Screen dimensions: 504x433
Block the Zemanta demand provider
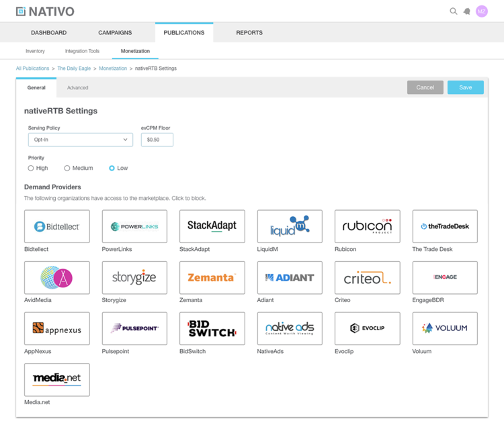tap(212, 277)
